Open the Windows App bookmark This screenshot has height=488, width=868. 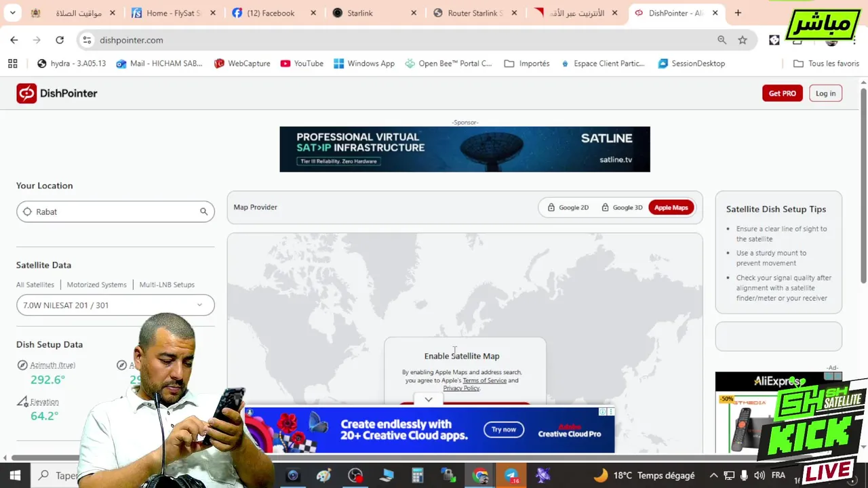click(364, 63)
